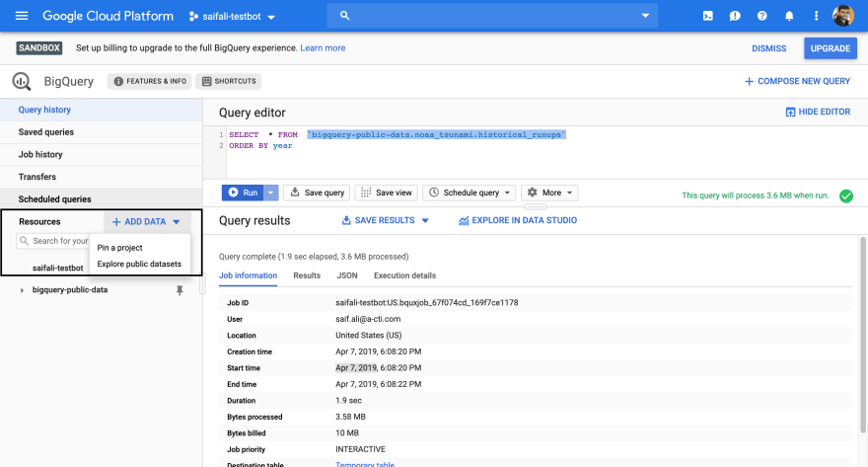Open the SHORTCUTS chip

[x=229, y=81]
